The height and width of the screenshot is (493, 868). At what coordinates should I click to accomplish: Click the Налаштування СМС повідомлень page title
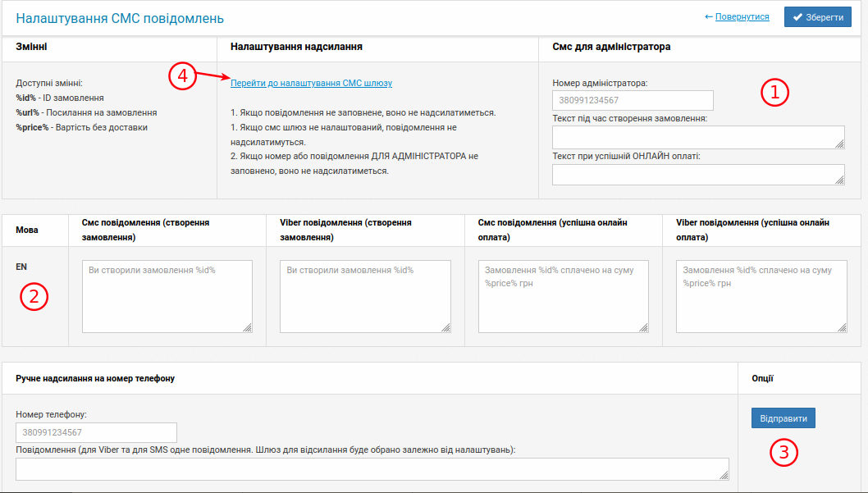(x=120, y=18)
